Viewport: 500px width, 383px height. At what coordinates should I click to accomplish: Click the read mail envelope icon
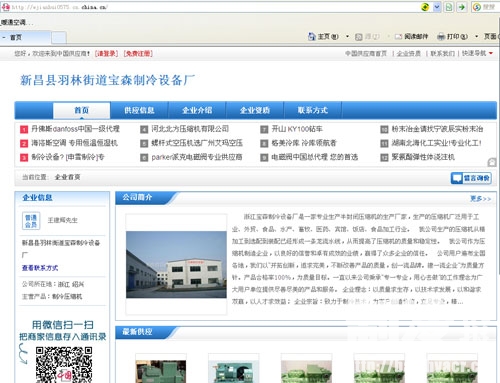398,36
